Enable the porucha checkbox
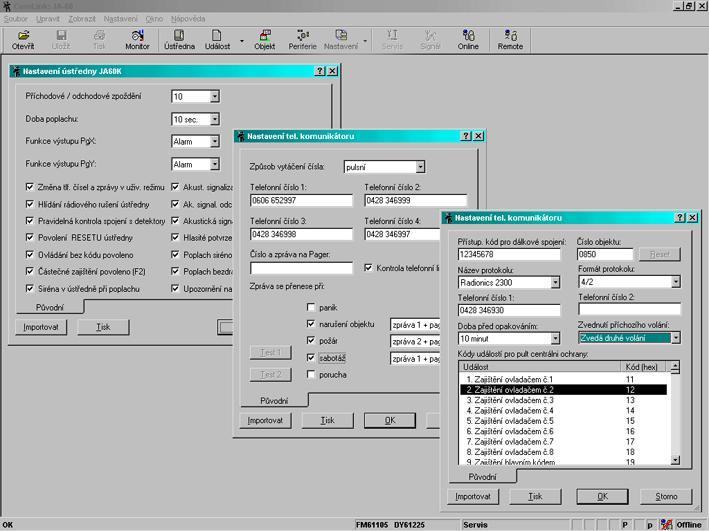Image resolution: width=709 pixels, height=531 pixels. tap(311, 374)
